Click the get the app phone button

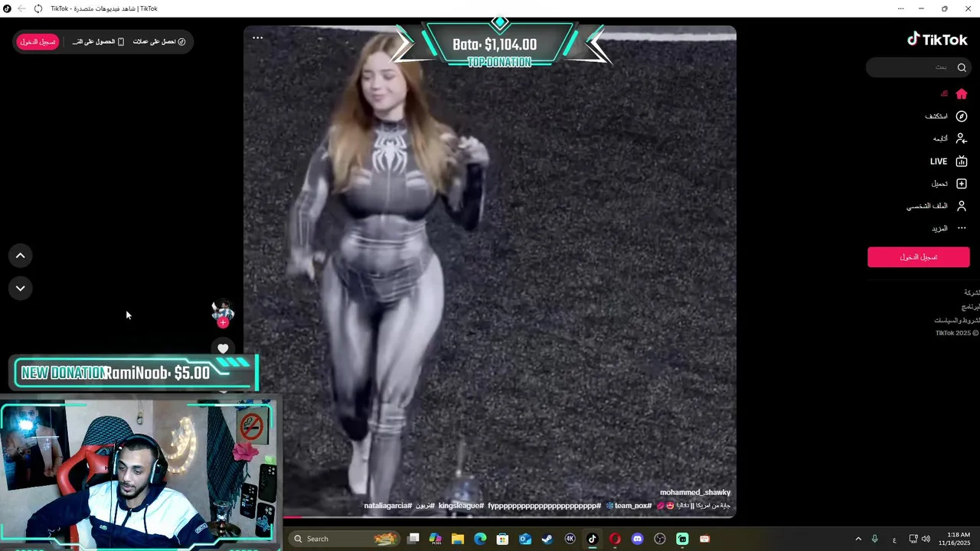tap(98, 42)
